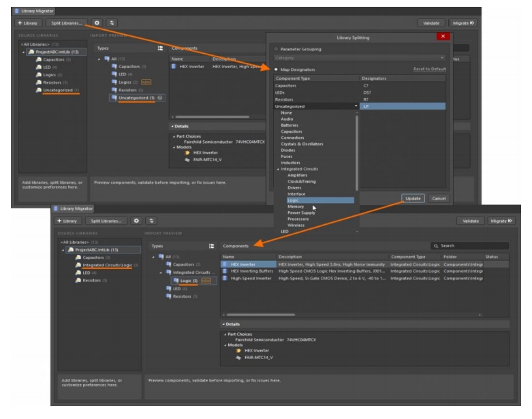Screen dimensions: 532x419
Task: Click gear settings icon in top Library Migrator
Action: click(x=97, y=22)
